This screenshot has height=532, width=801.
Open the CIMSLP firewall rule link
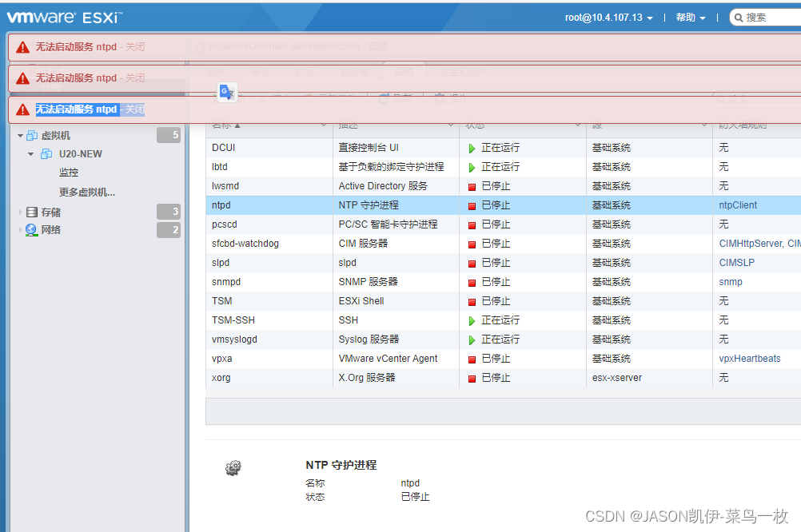click(736, 263)
